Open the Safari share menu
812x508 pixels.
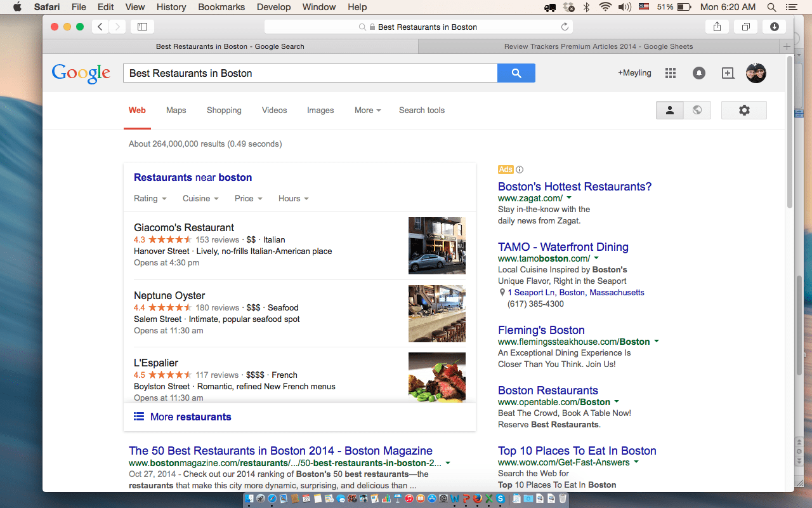click(x=717, y=27)
